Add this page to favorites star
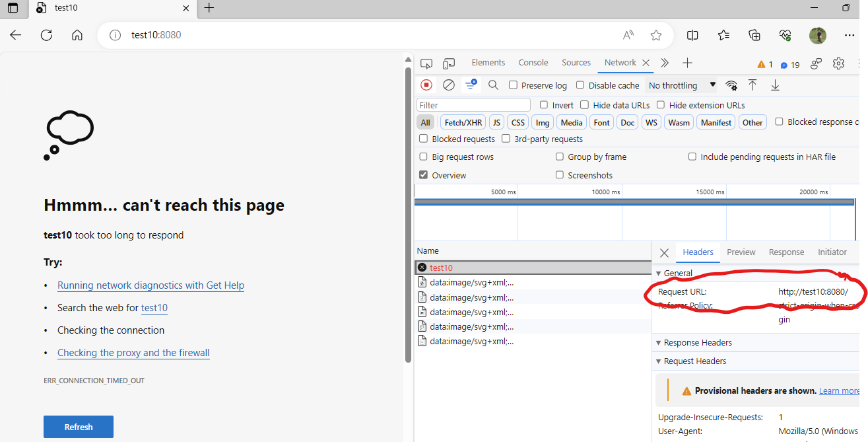868x442 pixels. tap(655, 35)
